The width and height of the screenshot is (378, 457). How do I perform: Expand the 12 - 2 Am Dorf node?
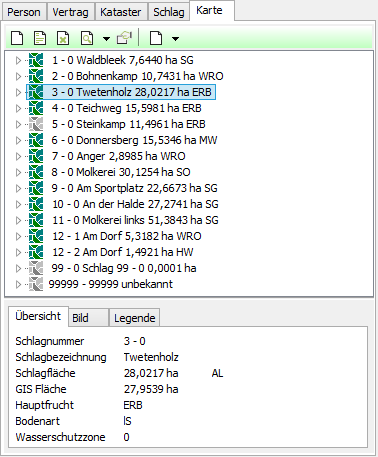[x=18, y=252]
